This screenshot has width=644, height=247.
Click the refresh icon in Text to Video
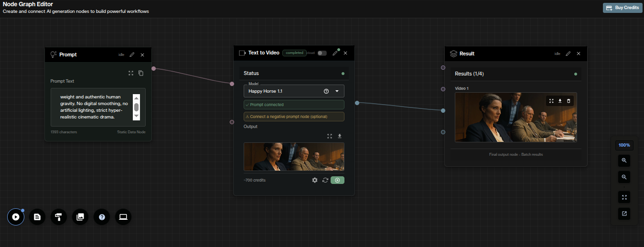(325, 180)
